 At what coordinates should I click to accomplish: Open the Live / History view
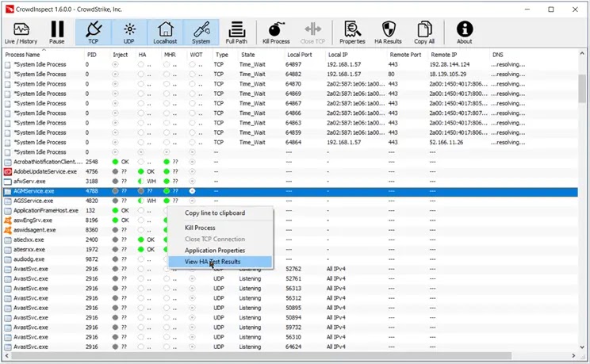[x=21, y=33]
